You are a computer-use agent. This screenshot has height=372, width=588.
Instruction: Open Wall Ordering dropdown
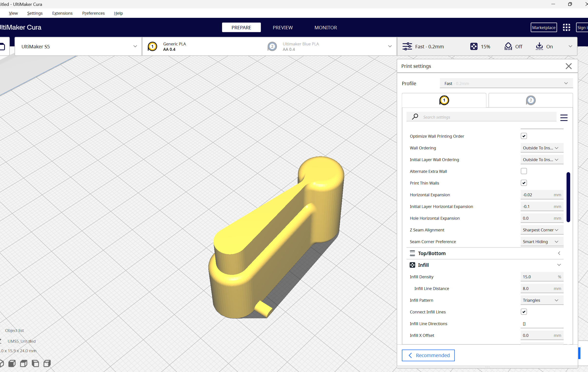pyautogui.click(x=542, y=148)
